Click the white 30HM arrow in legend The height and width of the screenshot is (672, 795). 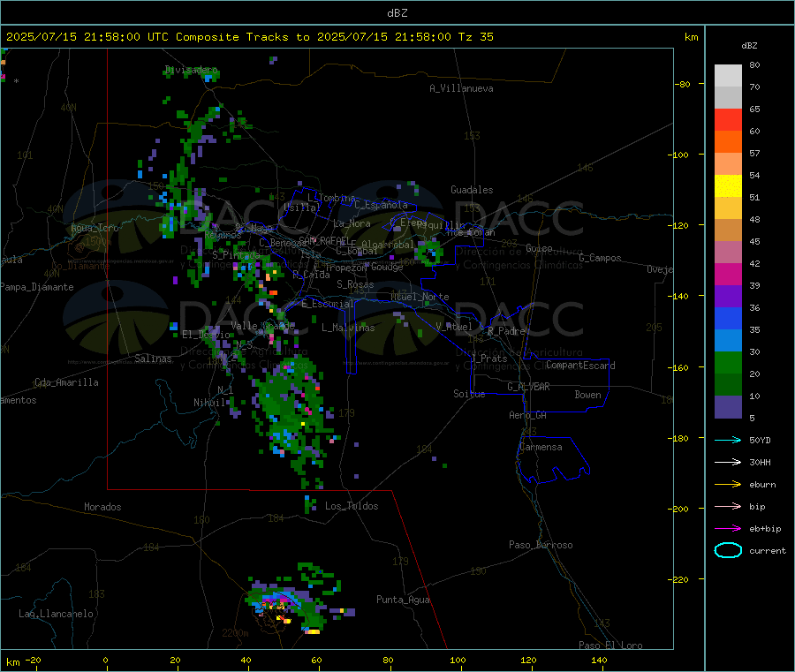click(728, 462)
